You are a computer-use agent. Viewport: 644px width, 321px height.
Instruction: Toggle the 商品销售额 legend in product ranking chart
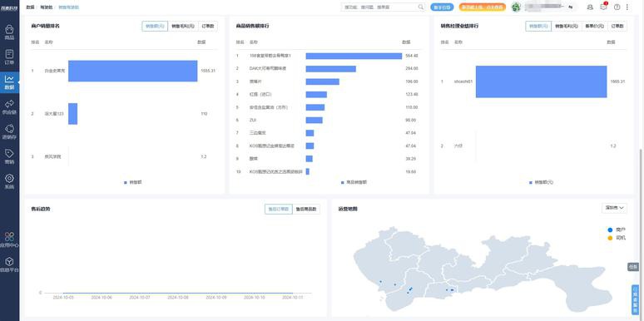[354, 182]
